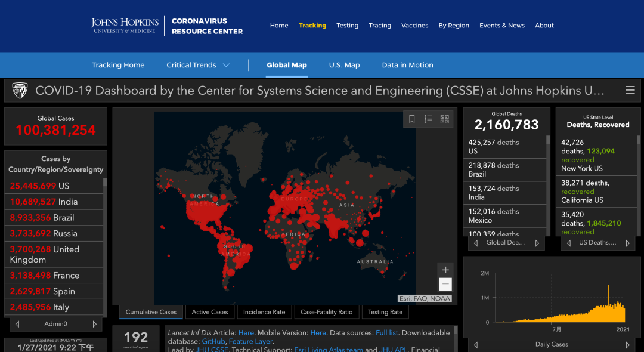Open the Home nav item
The height and width of the screenshot is (352, 644).
point(279,26)
